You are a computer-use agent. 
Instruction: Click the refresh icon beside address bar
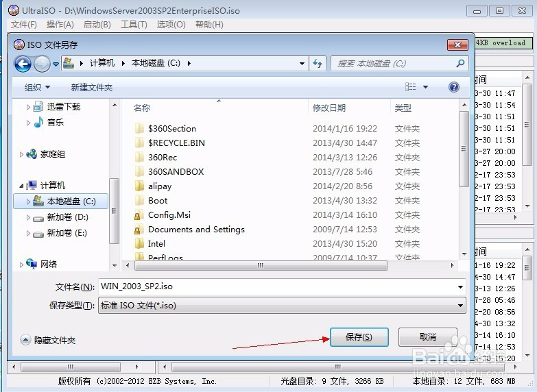(318, 63)
